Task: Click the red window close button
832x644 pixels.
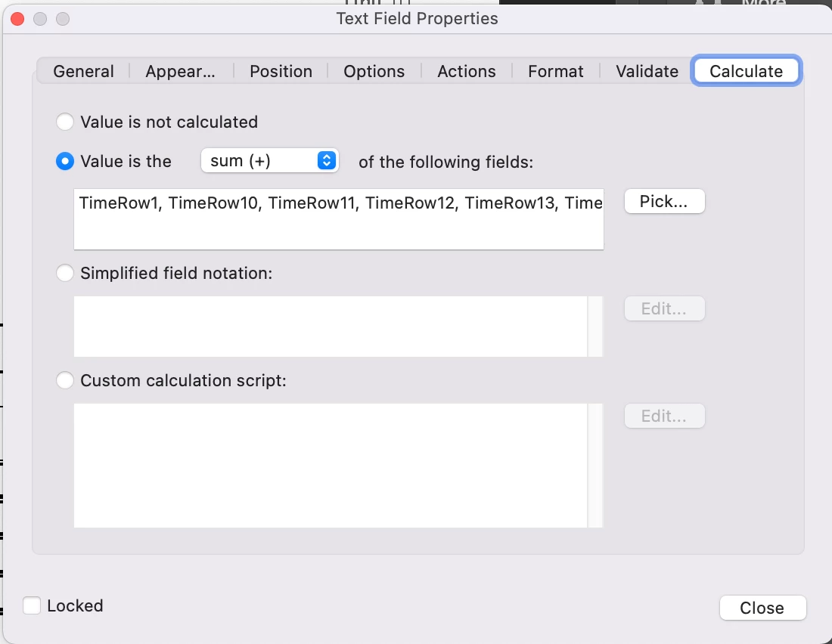Action: 17,19
